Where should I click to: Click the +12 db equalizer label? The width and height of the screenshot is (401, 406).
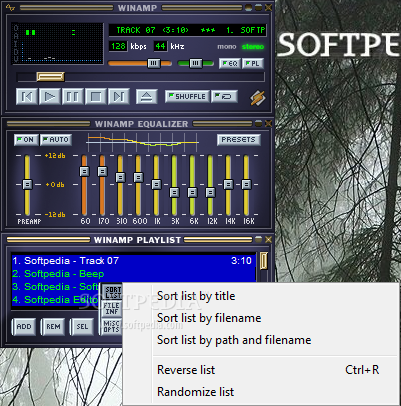[x=55, y=156]
